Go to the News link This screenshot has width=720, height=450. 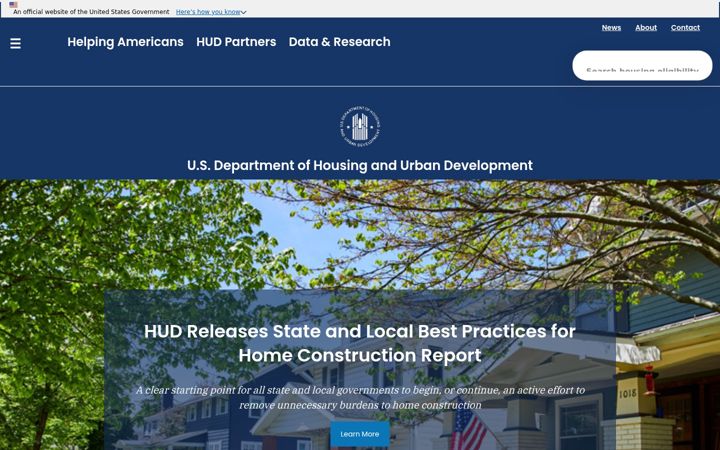[611, 28]
